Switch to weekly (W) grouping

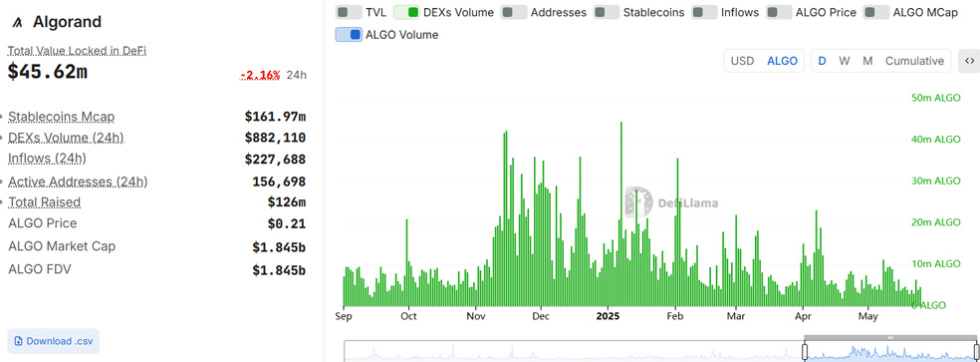(x=844, y=61)
